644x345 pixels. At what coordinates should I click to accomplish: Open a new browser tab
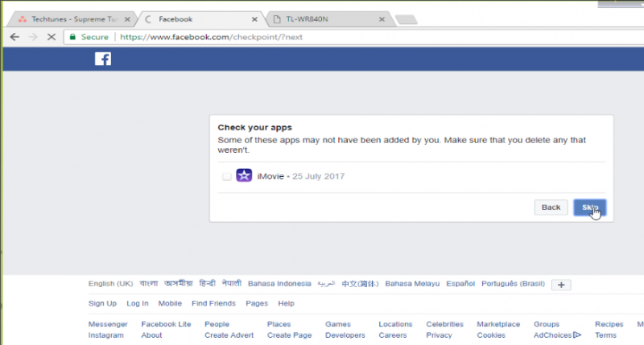[x=407, y=19]
